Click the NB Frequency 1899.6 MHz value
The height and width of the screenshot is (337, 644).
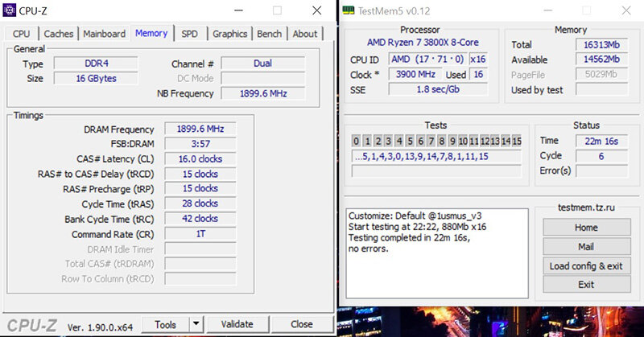coord(263,93)
